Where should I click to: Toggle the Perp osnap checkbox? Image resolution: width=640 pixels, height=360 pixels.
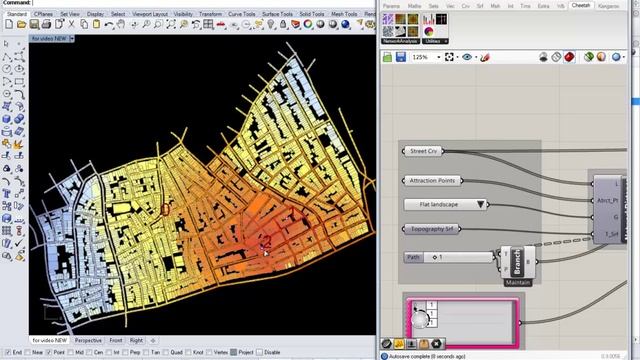[x=125, y=352]
